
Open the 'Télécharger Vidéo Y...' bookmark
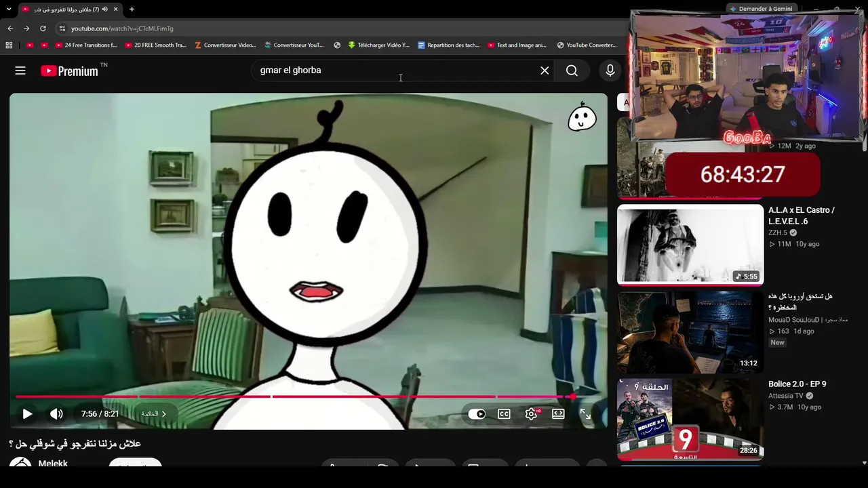[378, 45]
